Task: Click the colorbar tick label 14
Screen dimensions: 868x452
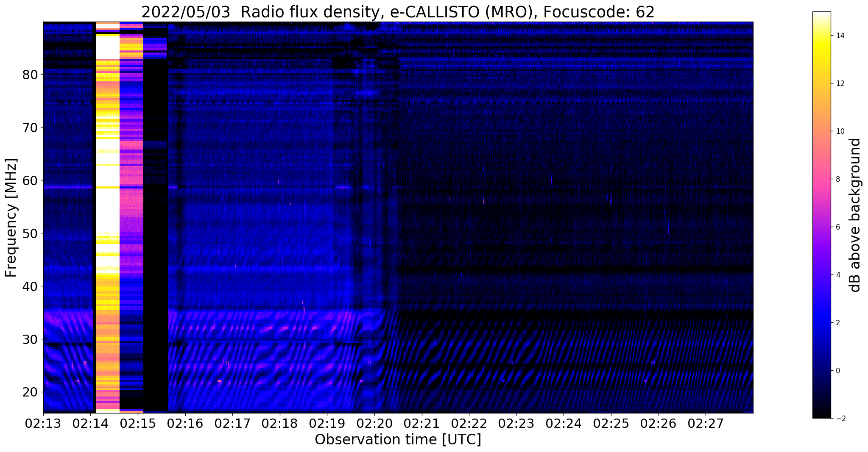Action: click(x=840, y=36)
